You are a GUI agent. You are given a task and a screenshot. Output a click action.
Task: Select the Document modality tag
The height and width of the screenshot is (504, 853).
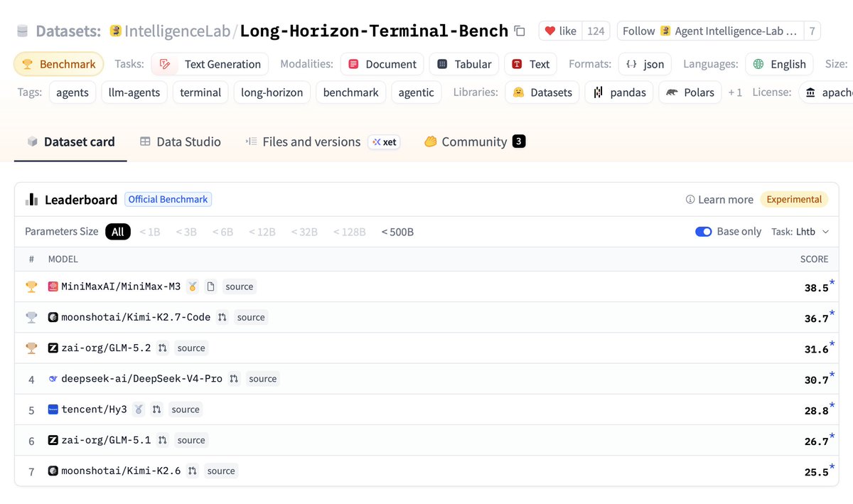(382, 64)
